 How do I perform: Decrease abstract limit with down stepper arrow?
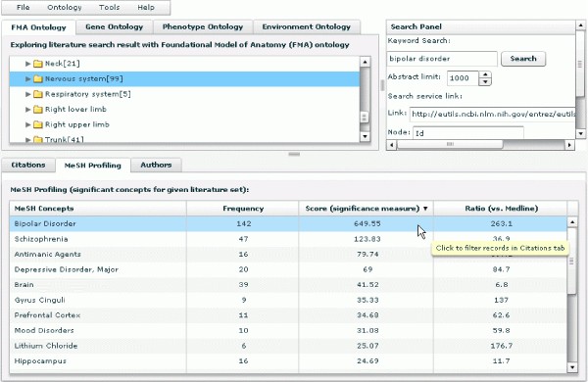[x=485, y=81]
